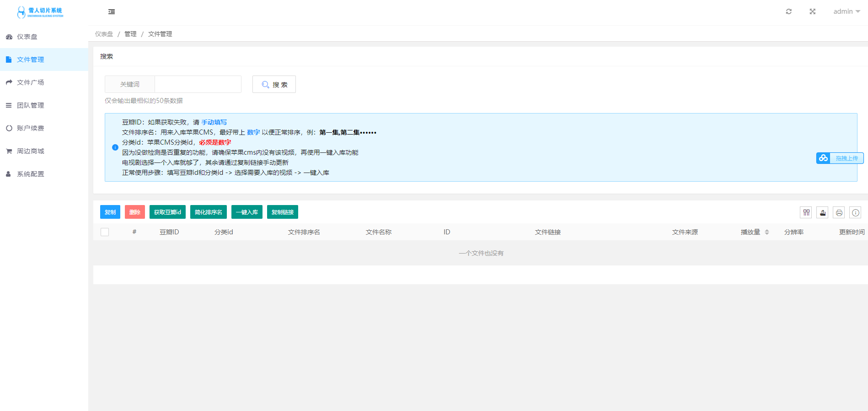Go to 团队管理 in the sidebar
The height and width of the screenshot is (411, 868).
(x=31, y=105)
